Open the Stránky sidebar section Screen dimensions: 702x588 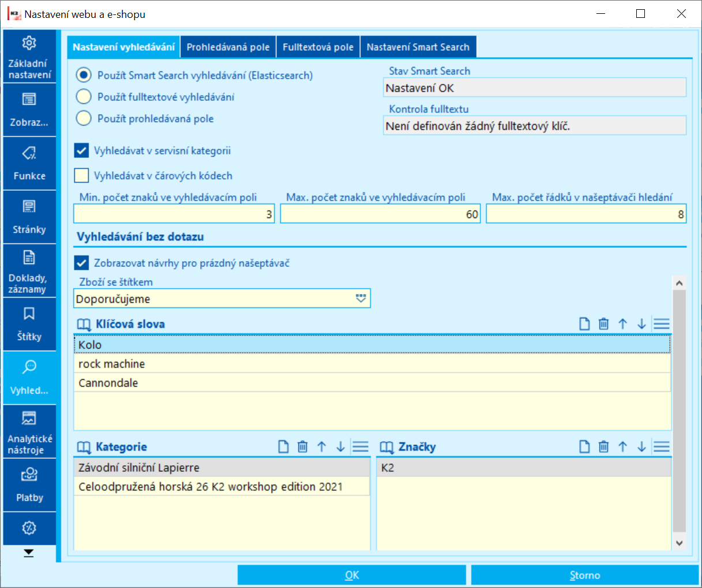click(x=29, y=217)
